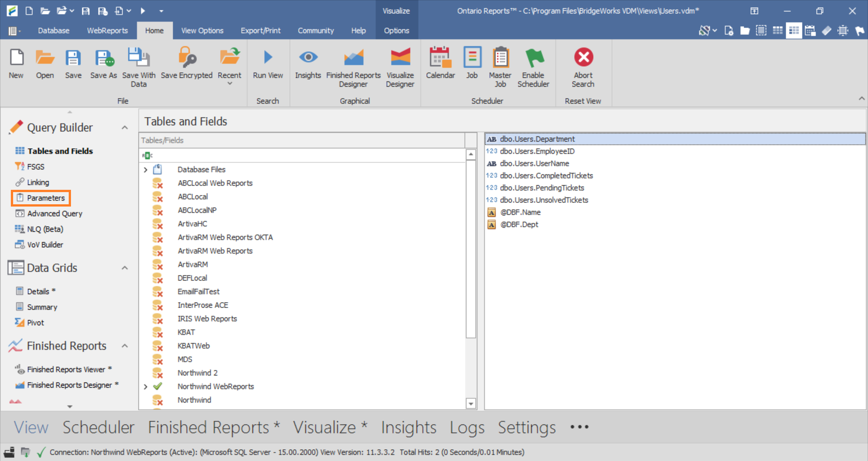Open Parameters in Query Builder

(x=46, y=198)
